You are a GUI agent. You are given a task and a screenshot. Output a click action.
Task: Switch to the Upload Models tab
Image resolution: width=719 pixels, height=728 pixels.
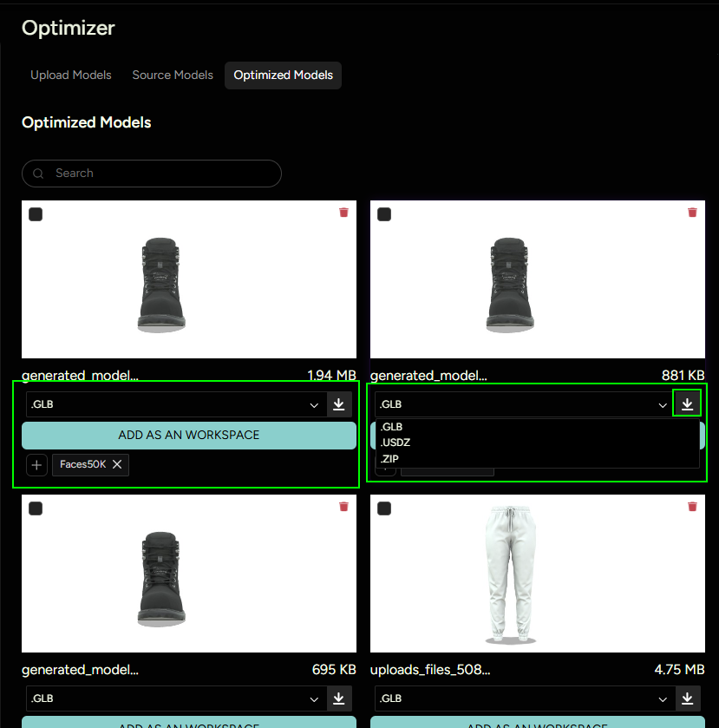point(71,75)
